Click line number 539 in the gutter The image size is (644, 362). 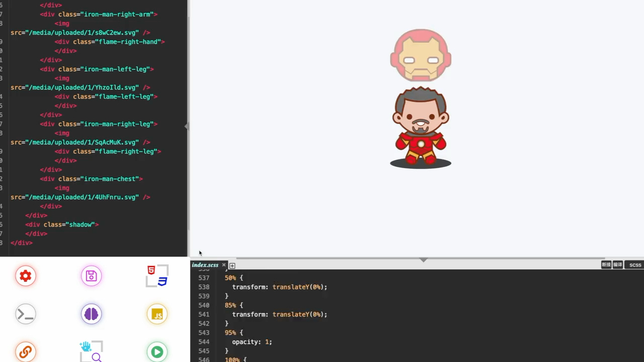(x=204, y=296)
